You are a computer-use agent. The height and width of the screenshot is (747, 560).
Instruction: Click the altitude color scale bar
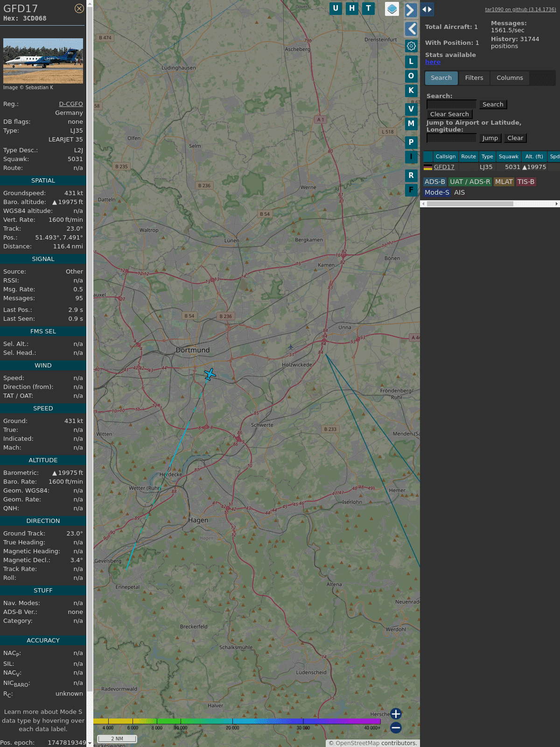coord(237,721)
